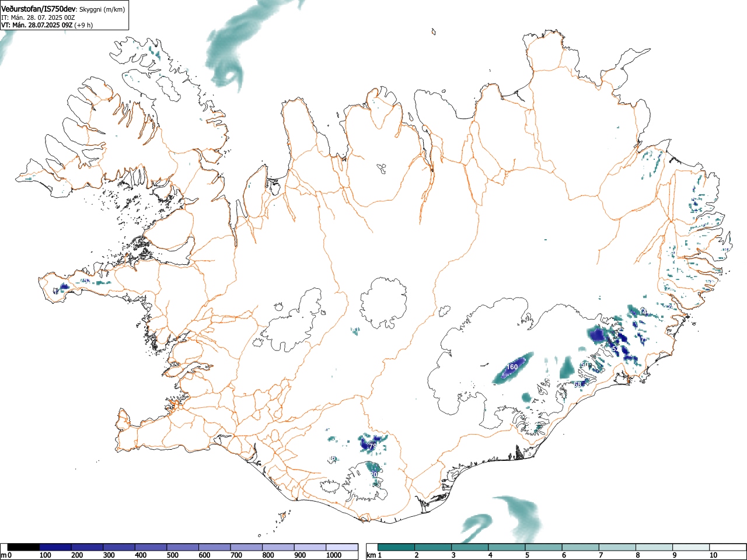
Task: Select the 7–8 km legend swatch
Action: pyautogui.click(x=617, y=547)
